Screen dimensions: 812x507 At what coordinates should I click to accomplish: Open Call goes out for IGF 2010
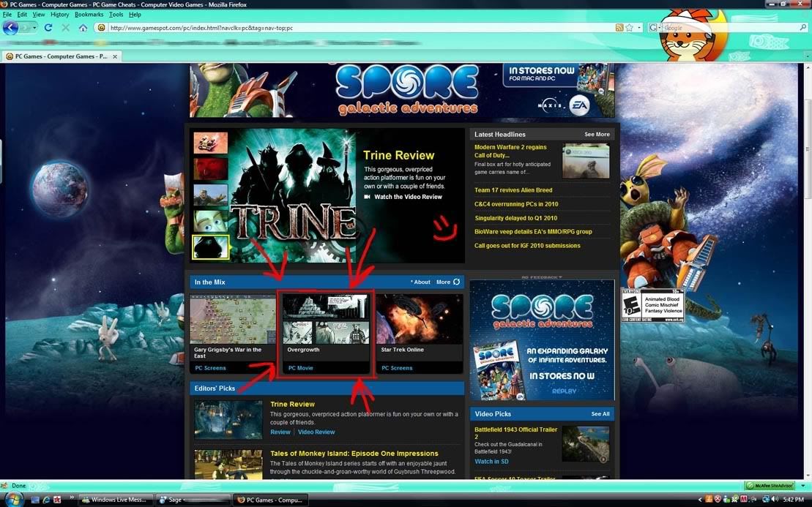coord(527,246)
